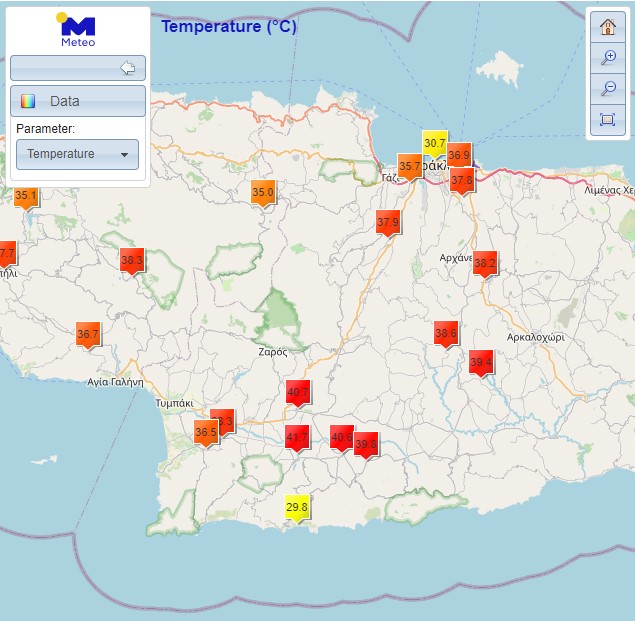Open the 35.0 orange station marker
Screen dimensions: 635x621
[x=262, y=193]
